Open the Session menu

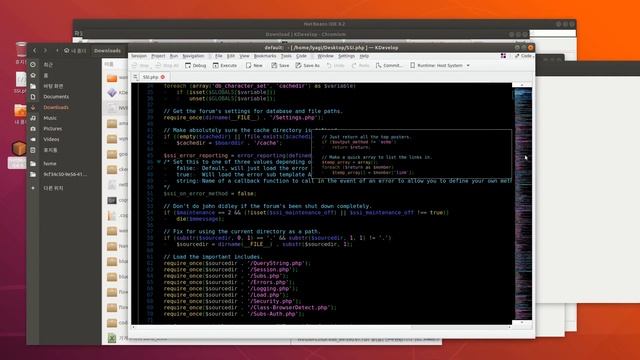click(x=139, y=56)
